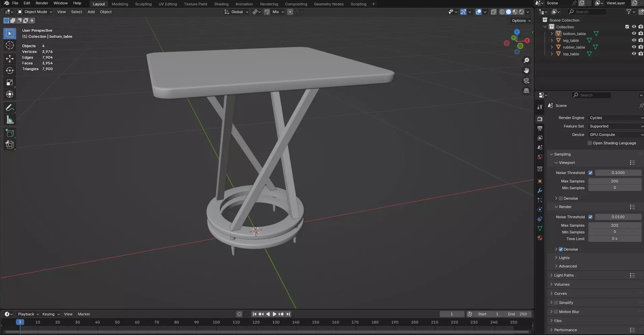
Task: Open the File menu
Action: pyautogui.click(x=15, y=3)
